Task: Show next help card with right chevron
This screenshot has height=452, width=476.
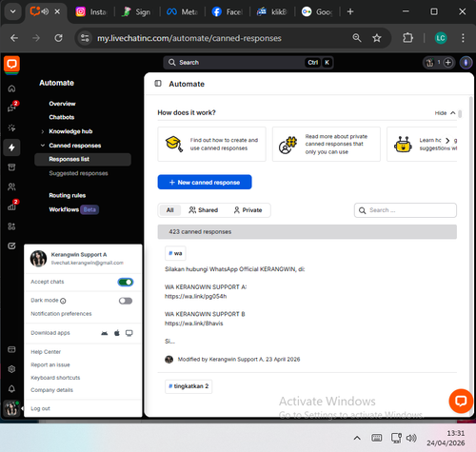Action: coord(447,141)
